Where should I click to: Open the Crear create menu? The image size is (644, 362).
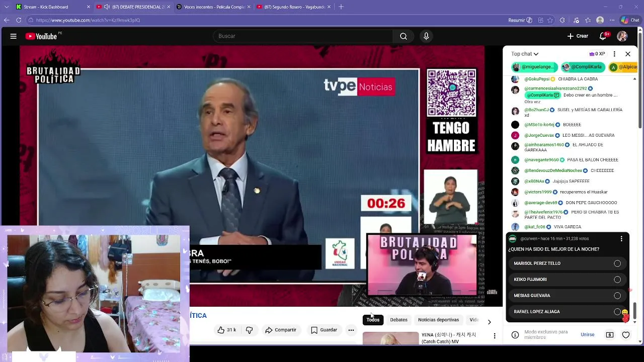coord(578,36)
